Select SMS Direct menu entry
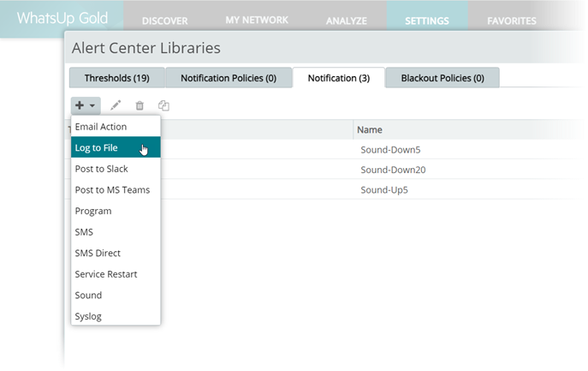Screen dimensions: 588x371 (x=116, y=253)
